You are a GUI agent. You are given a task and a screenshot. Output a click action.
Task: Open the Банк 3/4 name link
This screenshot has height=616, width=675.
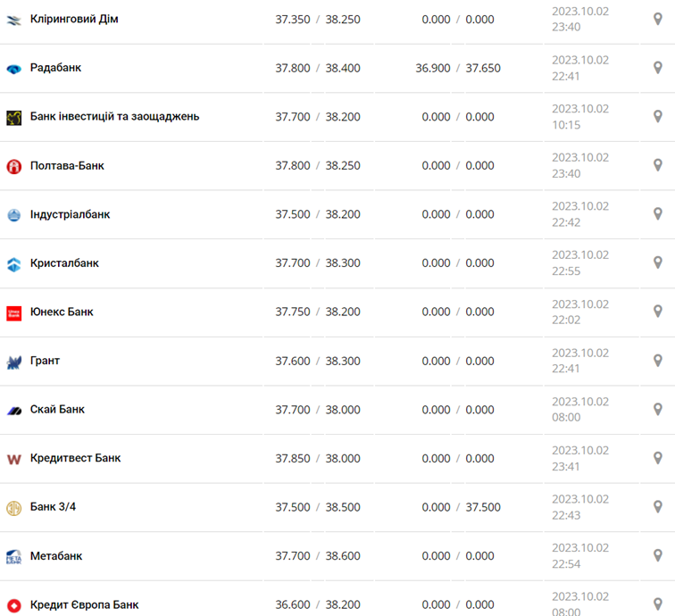click(x=53, y=507)
